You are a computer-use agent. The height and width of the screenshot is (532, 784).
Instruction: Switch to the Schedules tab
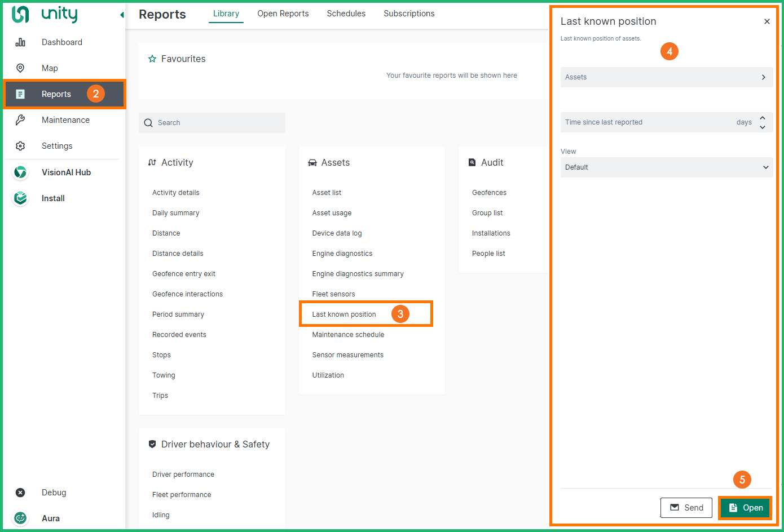(x=346, y=14)
